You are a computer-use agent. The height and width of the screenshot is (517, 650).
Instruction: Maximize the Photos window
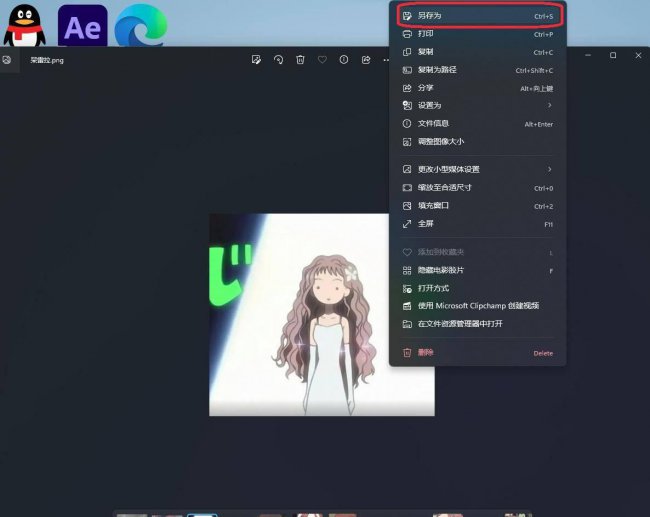pos(613,55)
